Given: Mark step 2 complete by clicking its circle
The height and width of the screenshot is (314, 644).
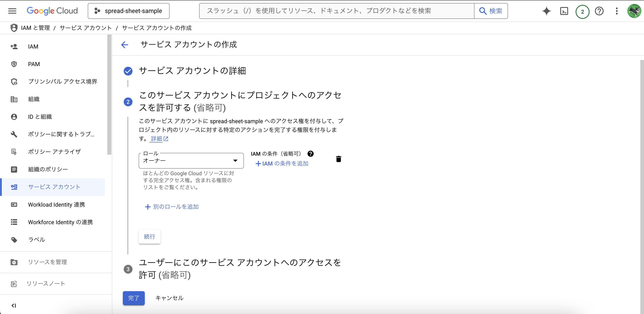Looking at the screenshot, I should coord(128,102).
